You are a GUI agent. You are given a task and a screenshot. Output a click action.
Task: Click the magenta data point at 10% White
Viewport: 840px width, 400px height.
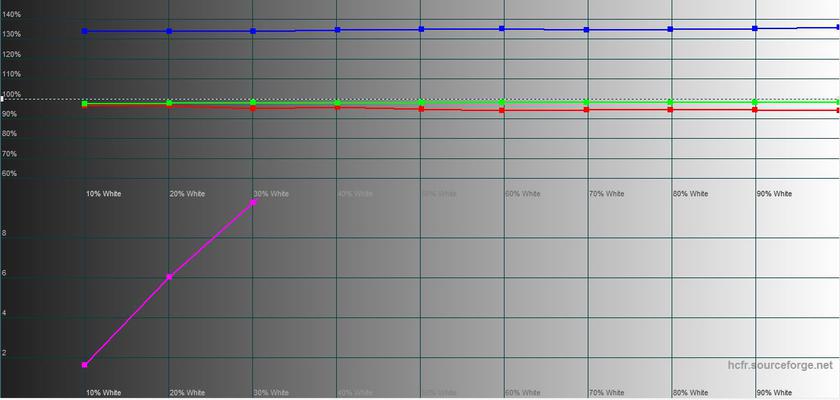click(x=85, y=365)
